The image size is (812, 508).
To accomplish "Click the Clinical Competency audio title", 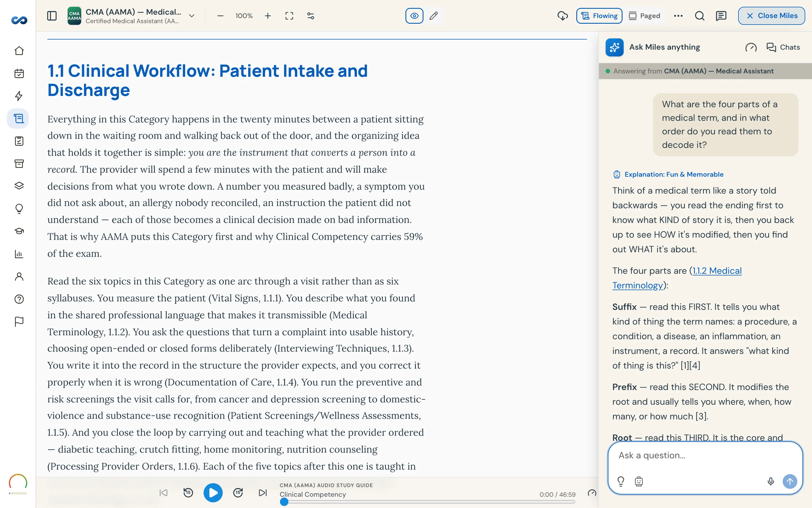I will (x=313, y=494).
